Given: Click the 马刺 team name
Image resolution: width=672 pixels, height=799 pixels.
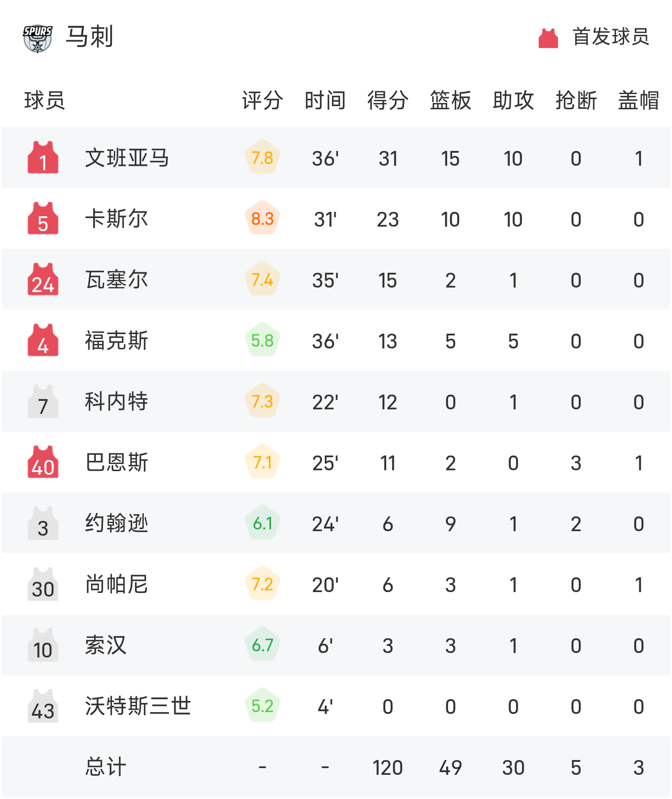Looking at the screenshot, I should click(90, 37).
